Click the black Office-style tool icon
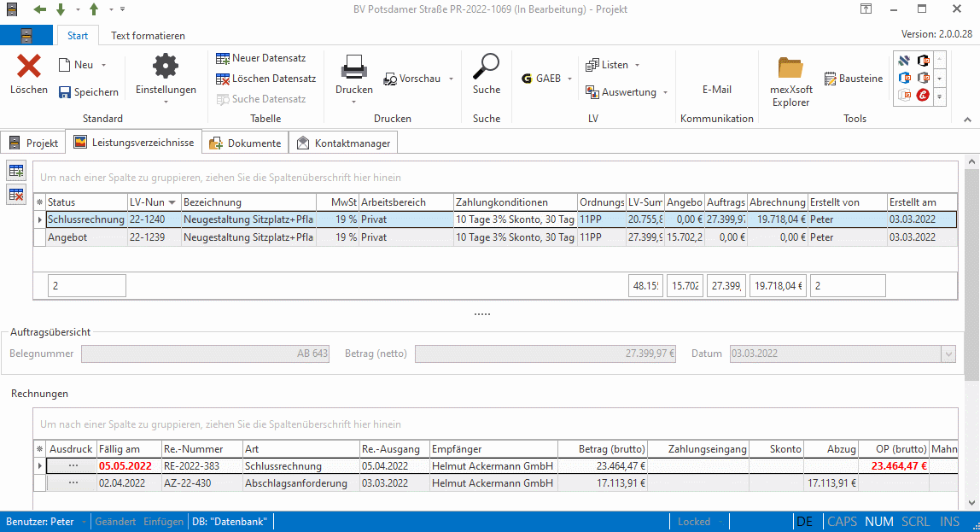Image resolution: width=980 pixels, height=532 pixels. coord(923,61)
